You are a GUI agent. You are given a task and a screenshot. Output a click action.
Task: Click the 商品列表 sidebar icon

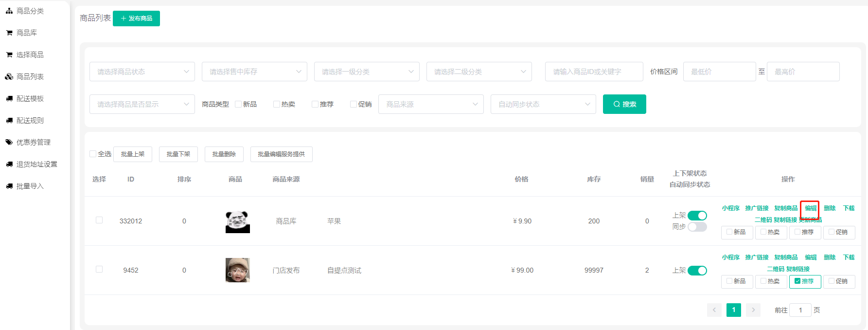[9, 76]
